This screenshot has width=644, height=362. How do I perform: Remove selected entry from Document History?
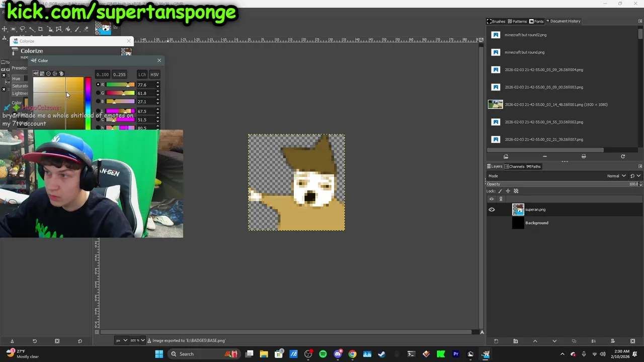pyautogui.click(x=545, y=156)
